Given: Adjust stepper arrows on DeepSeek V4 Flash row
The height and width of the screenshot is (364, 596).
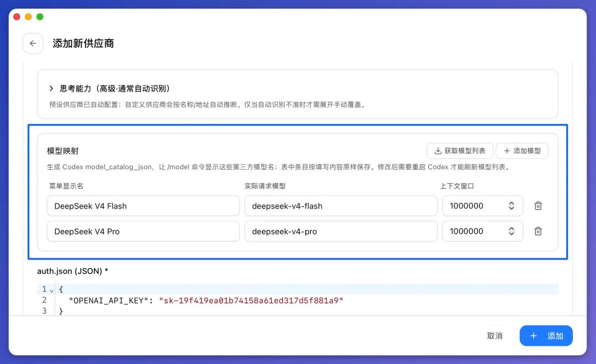Looking at the screenshot, I should point(511,206).
